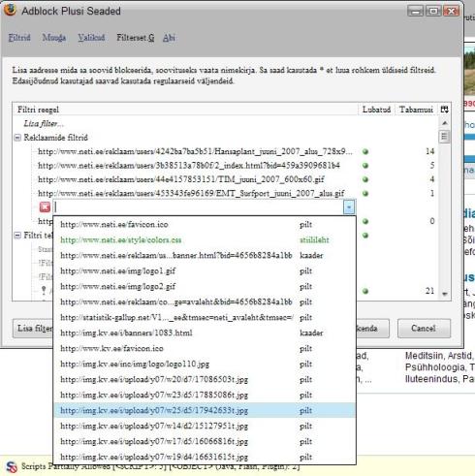Click the filter list scrollbar thumb
Image resolution: width=475 pixels, height=476 pixels.
point(445,136)
